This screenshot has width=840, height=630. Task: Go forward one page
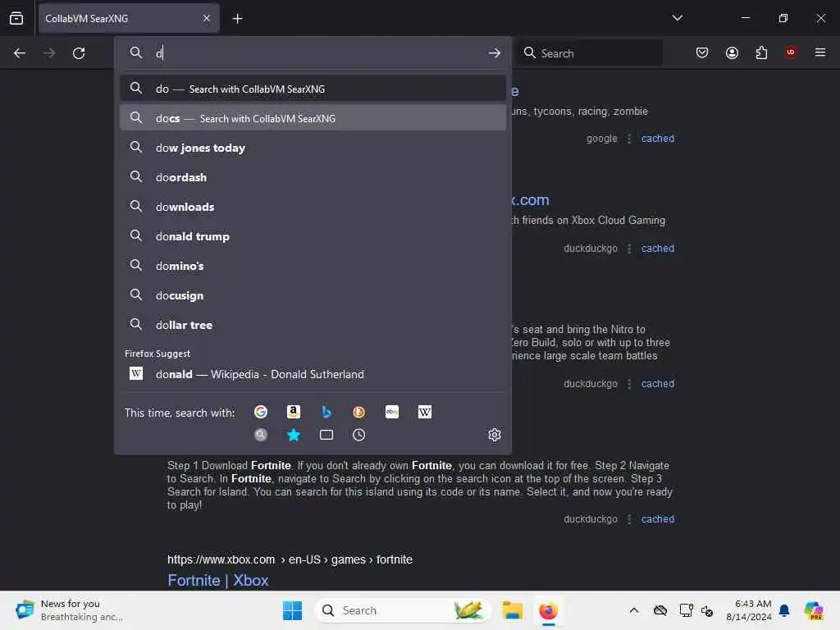pos(49,53)
